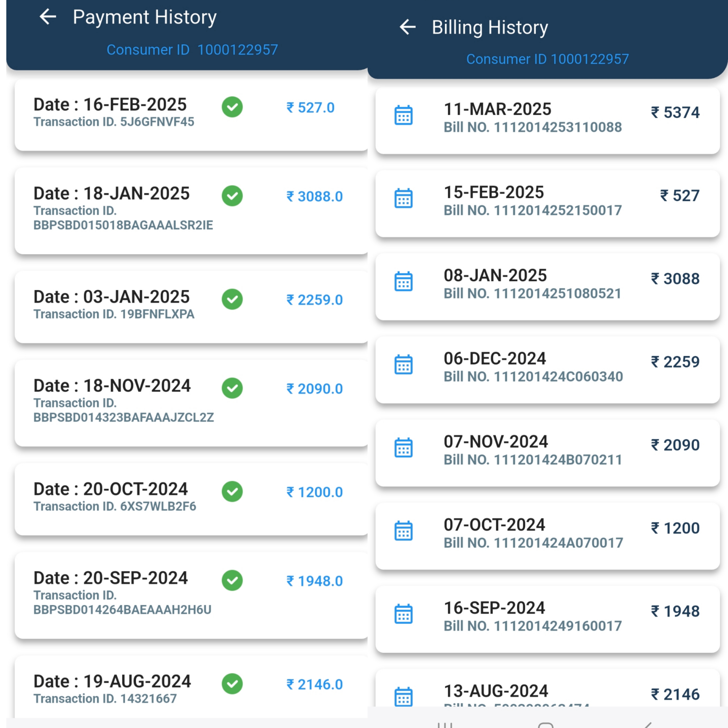The height and width of the screenshot is (728, 728).
Task: Go back from Billing History screen
Action: point(407,27)
